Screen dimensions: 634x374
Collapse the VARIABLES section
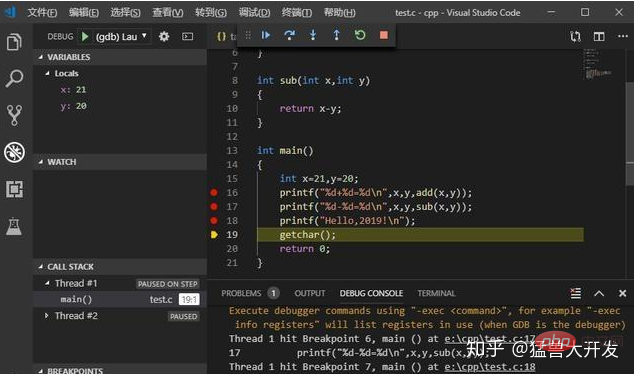click(120, 57)
